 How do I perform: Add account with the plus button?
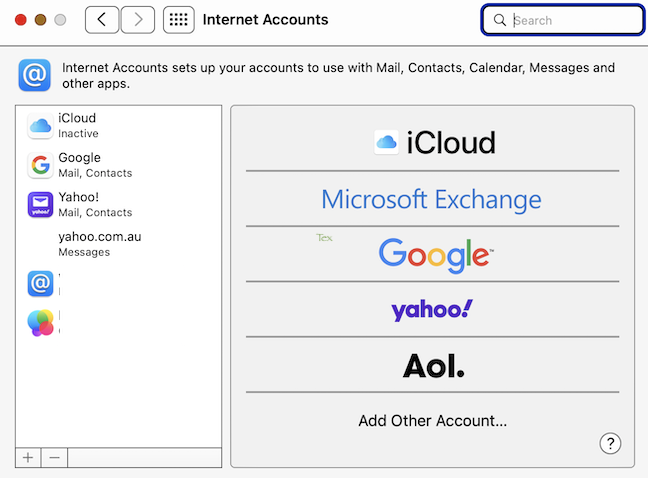28,458
